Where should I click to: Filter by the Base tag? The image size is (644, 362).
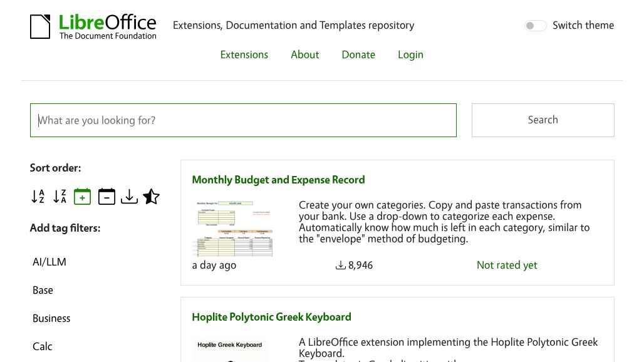(43, 290)
